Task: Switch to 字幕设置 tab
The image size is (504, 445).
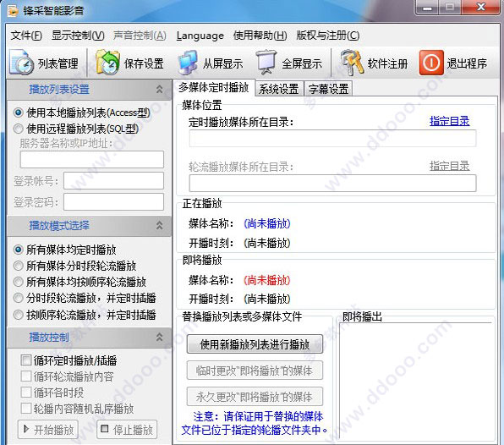Action: [x=328, y=89]
